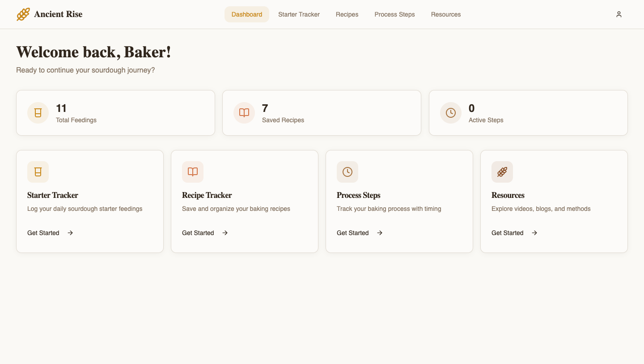
Task: Select the Recipe Tracker card book icon
Action: coord(193,172)
